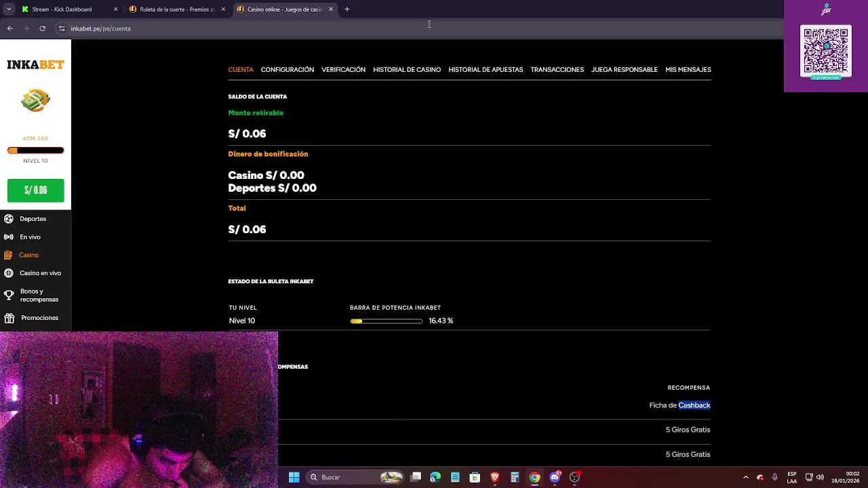The height and width of the screenshot is (488, 868).
Task: Open the tab list dropdown arrow
Action: coord(8,9)
